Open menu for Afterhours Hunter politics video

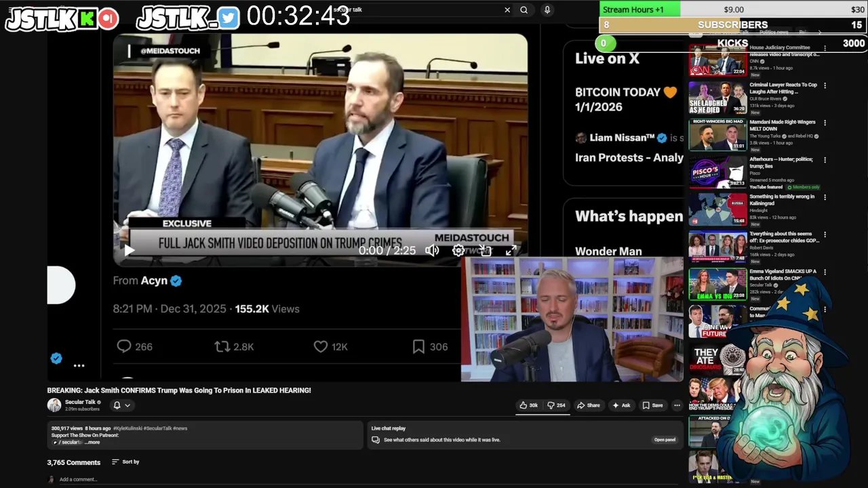click(825, 160)
